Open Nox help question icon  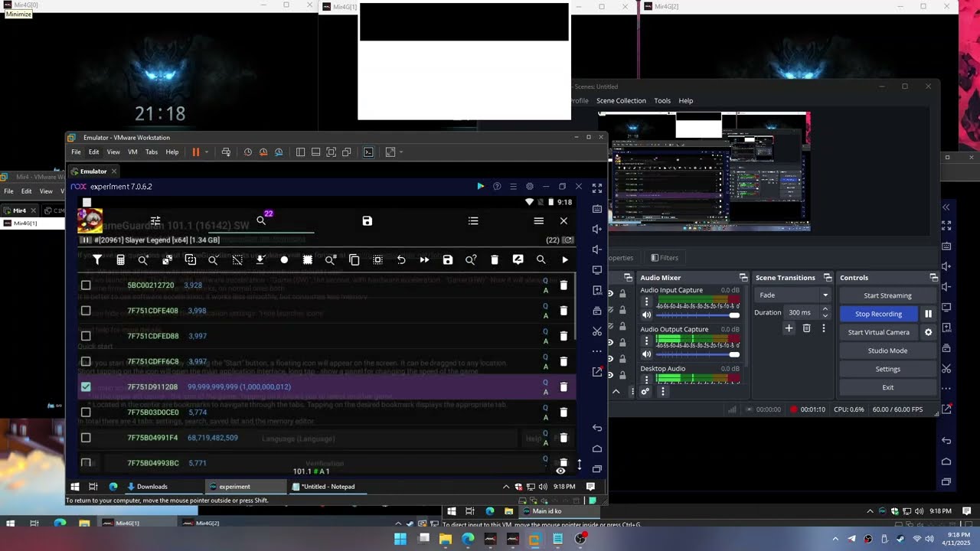coord(497,186)
